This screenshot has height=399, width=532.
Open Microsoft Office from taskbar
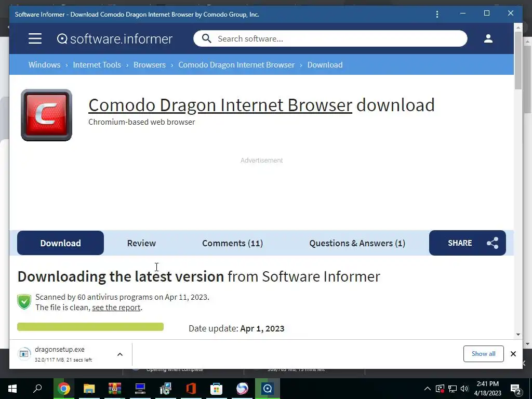(191, 389)
